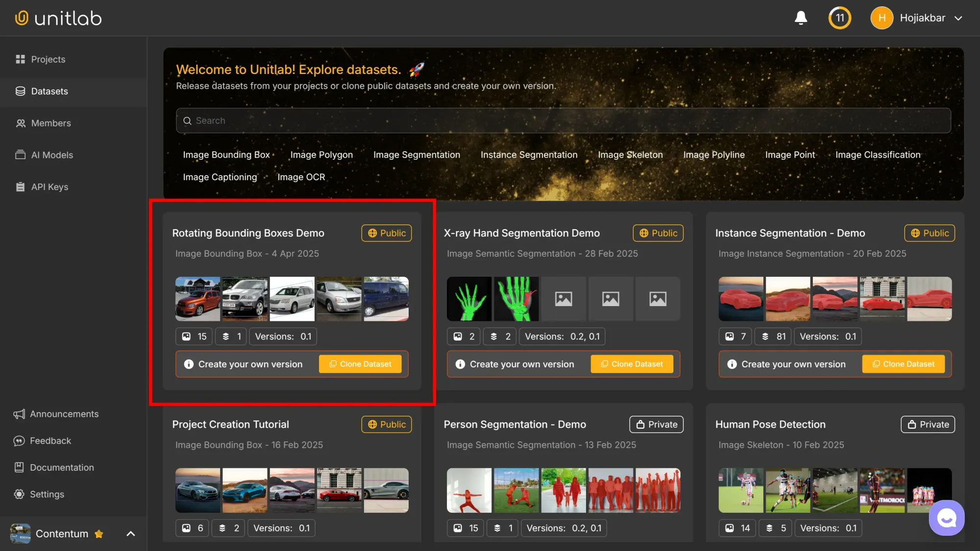Filter by Image OCR tag
980x551 pixels.
301,177
